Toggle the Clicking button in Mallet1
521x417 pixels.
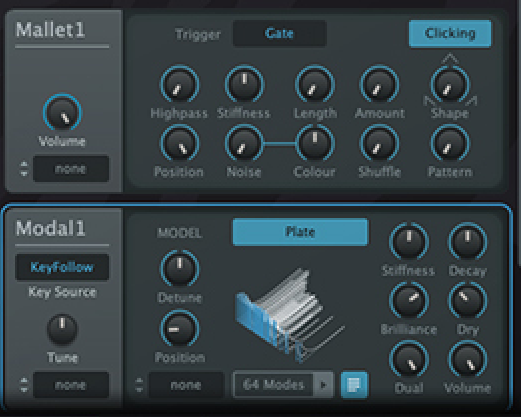point(450,33)
